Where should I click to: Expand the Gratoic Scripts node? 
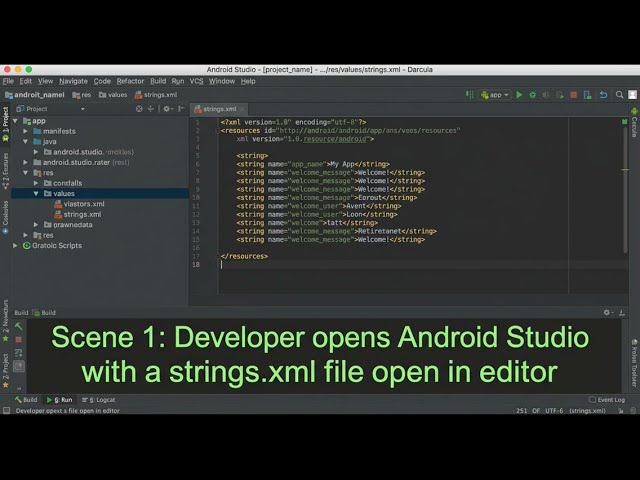(x=16, y=246)
